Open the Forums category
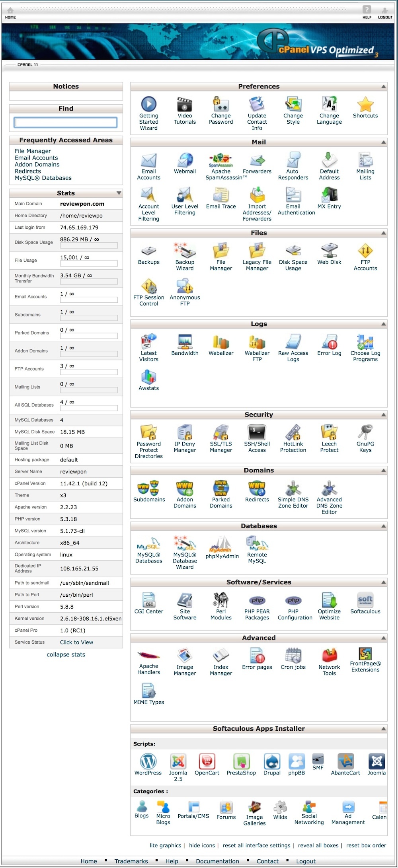This screenshot has height=868, width=398. point(226,807)
